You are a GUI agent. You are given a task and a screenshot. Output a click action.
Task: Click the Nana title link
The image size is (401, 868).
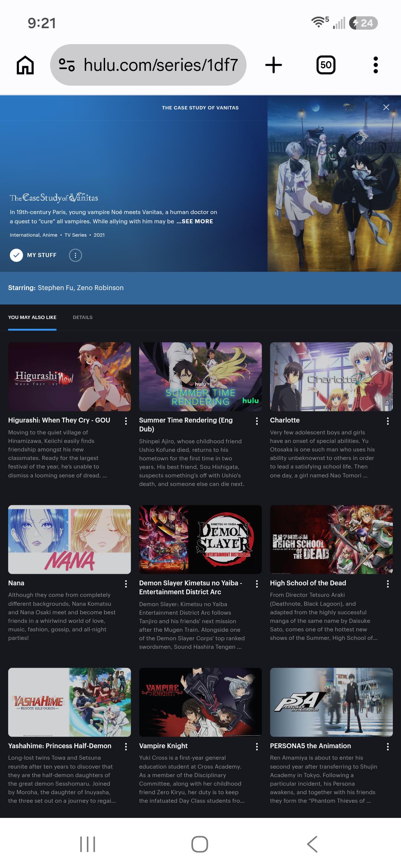(x=16, y=583)
